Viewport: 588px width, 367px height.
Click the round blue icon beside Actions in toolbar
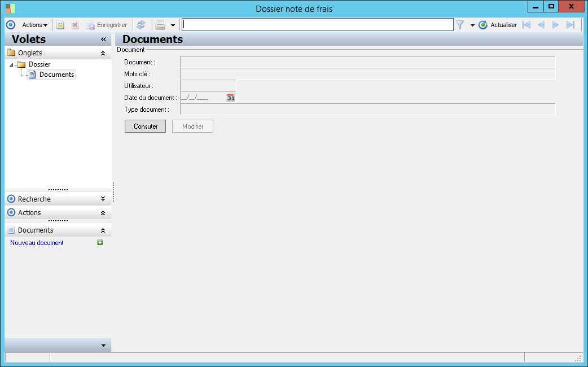point(11,25)
